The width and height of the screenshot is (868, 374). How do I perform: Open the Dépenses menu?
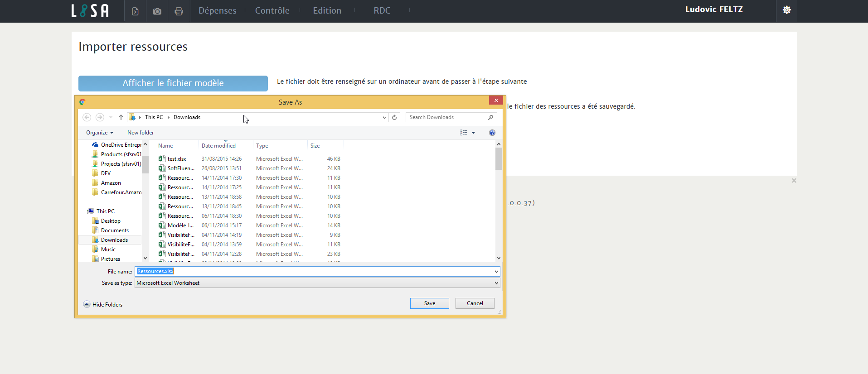point(218,10)
